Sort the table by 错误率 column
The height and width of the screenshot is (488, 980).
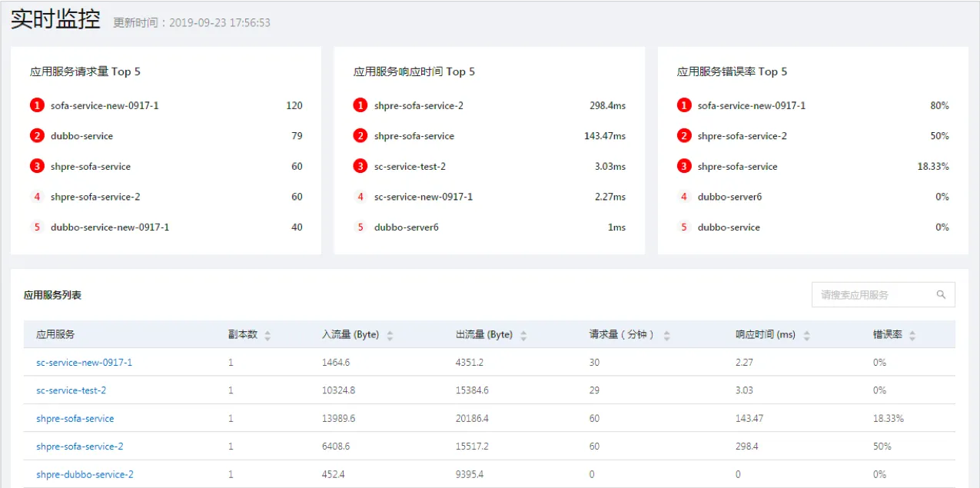(912, 335)
